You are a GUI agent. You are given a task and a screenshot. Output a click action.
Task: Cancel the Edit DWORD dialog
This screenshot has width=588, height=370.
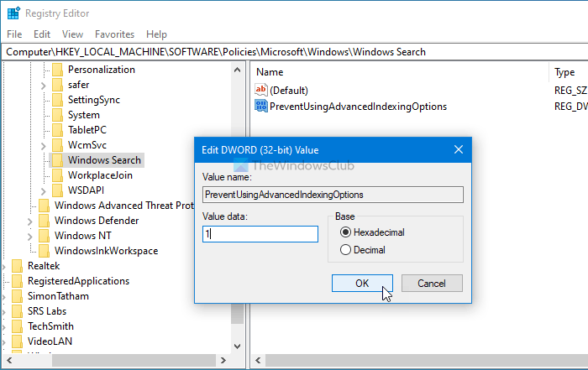pos(432,283)
